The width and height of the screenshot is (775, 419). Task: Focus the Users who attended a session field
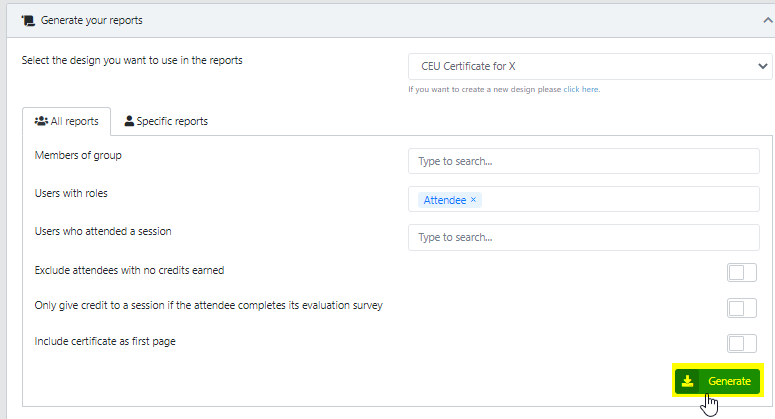pyautogui.click(x=583, y=237)
